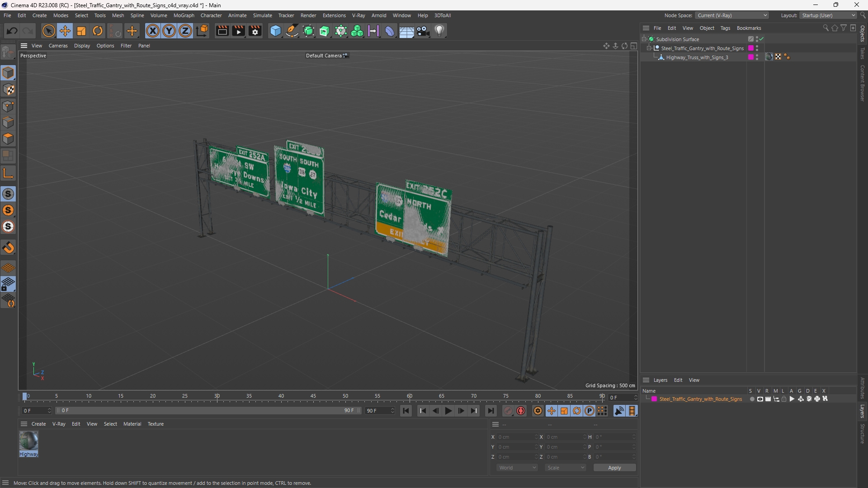Collapse the Subdivision Surface object tree
The width and height of the screenshot is (868, 488).
coord(644,39)
